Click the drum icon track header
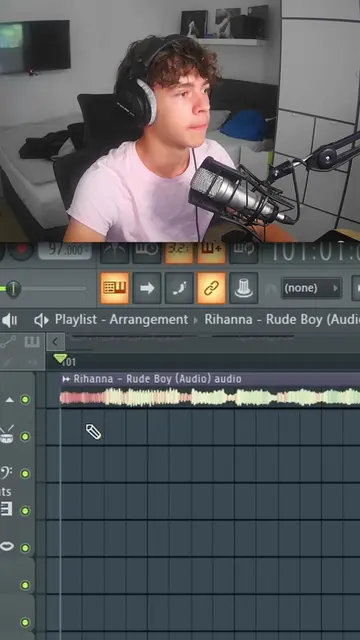360x640 pixels. [x=7, y=435]
